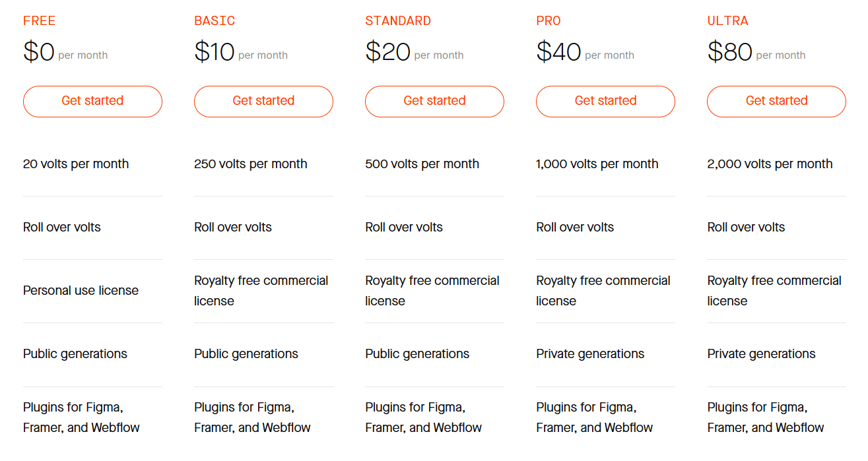
Task: Select the 2,000 volts per month feature
Action: coord(770,164)
